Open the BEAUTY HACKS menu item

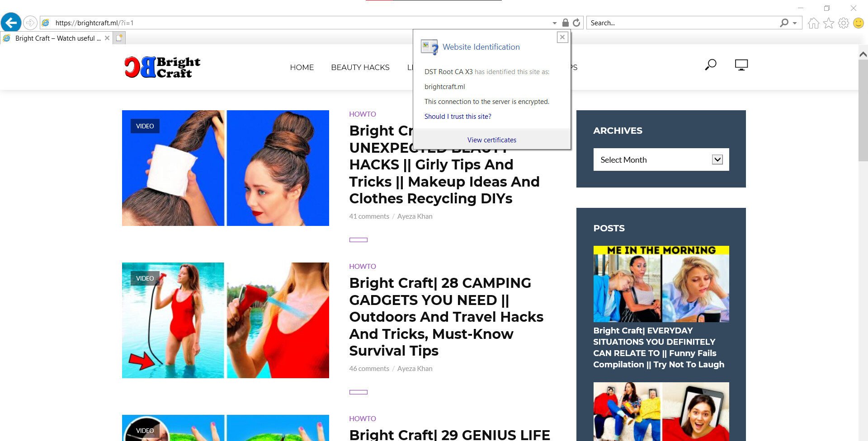pyautogui.click(x=360, y=67)
